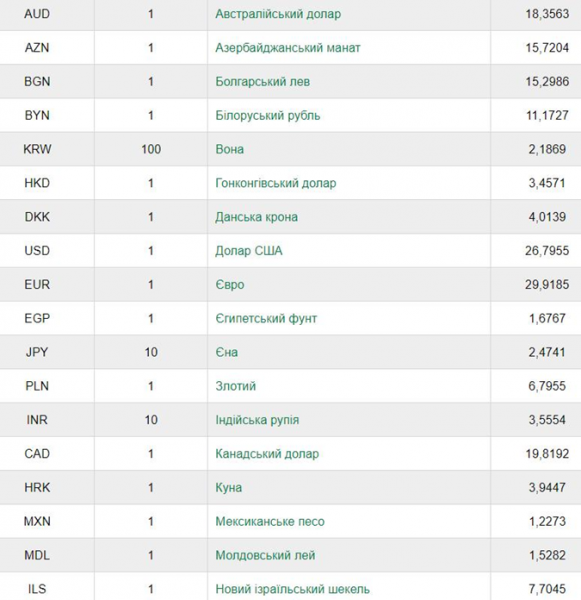
Task: Open the Канадський долар link
Action: coord(267,454)
